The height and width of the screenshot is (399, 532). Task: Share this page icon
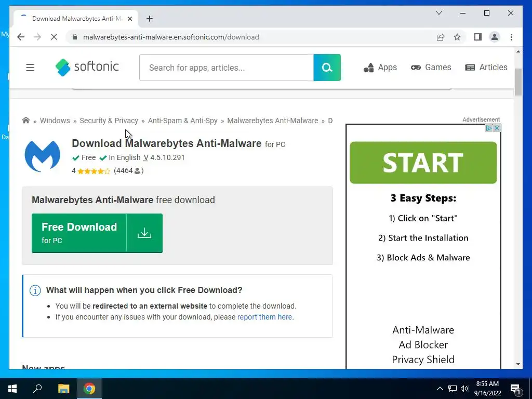[x=441, y=37]
